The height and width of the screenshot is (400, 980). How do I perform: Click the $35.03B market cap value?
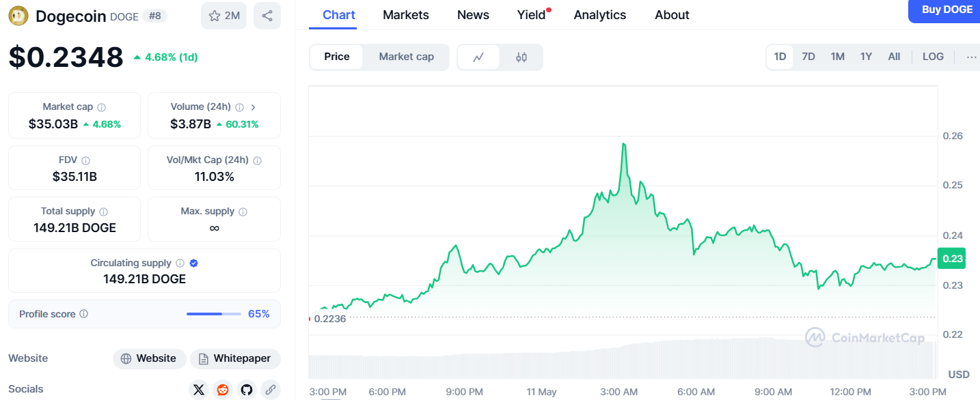(53, 124)
